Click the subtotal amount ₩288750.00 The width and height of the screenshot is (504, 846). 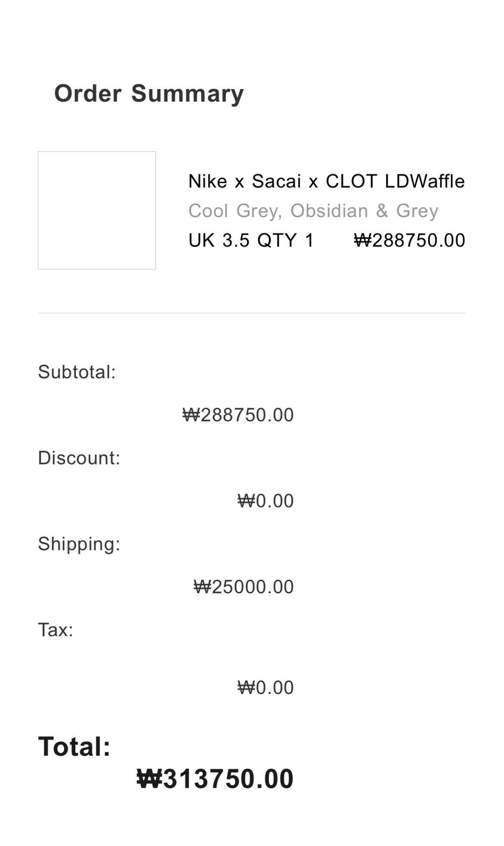coord(238,415)
